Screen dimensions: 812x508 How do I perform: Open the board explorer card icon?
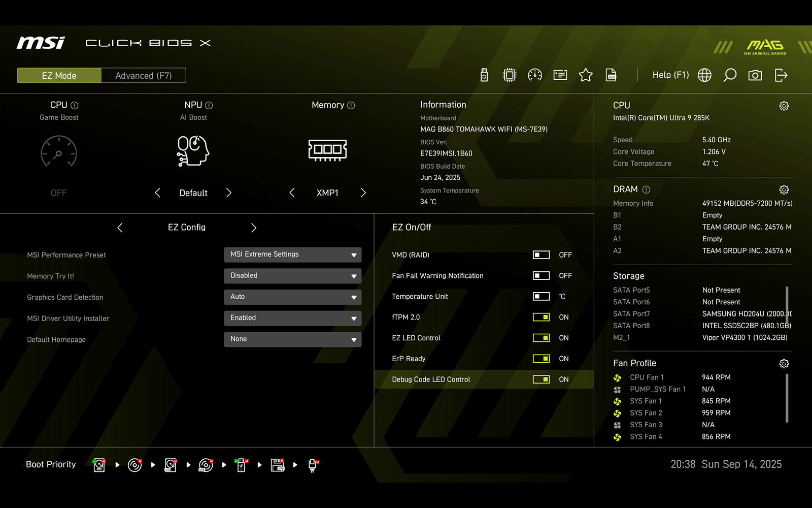560,75
